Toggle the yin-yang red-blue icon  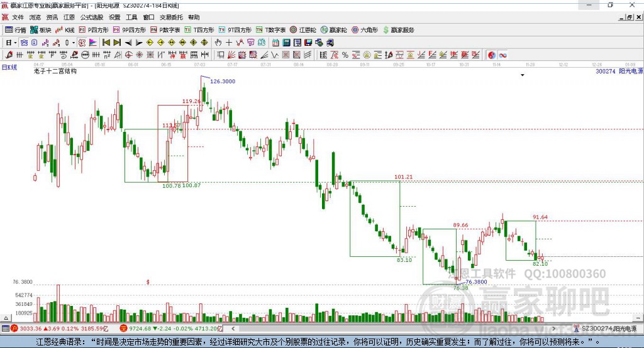point(492,55)
